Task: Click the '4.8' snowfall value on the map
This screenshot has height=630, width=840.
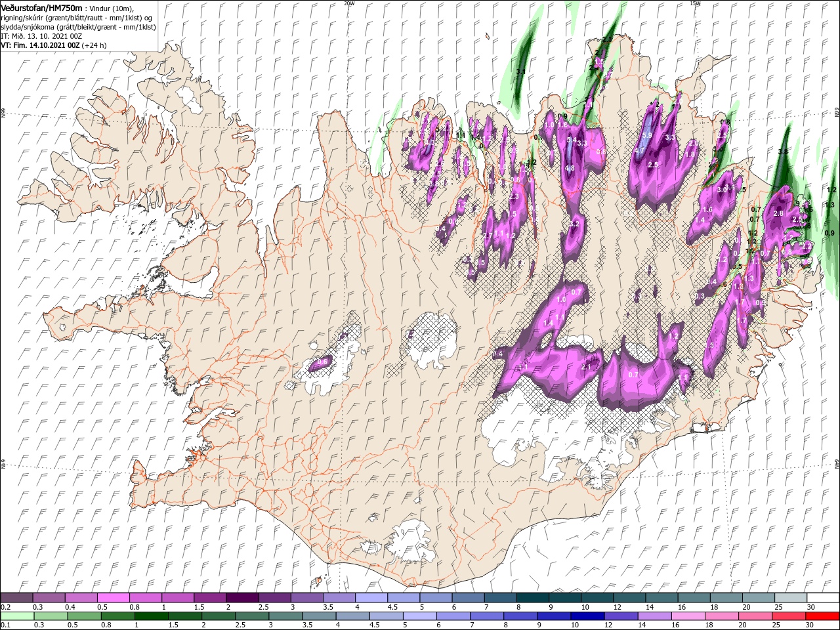Action: [x=570, y=168]
